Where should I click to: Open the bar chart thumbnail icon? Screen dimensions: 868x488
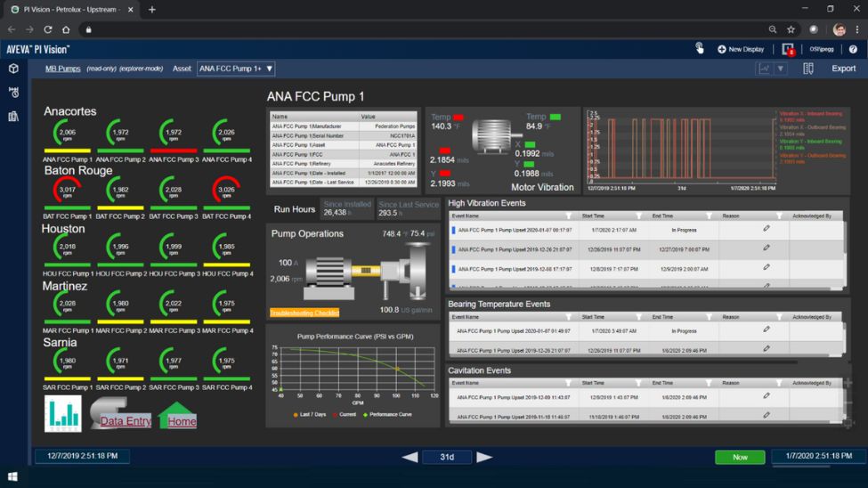(x=63, y=413)
